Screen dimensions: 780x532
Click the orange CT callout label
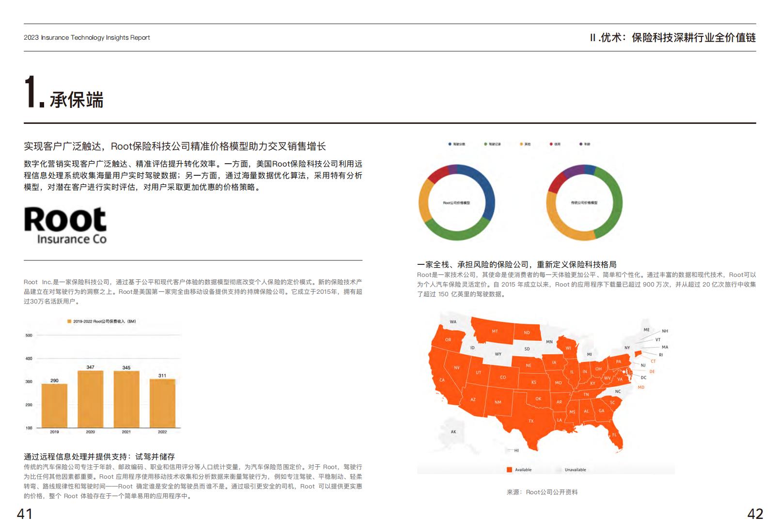click(x=653, y=361)
